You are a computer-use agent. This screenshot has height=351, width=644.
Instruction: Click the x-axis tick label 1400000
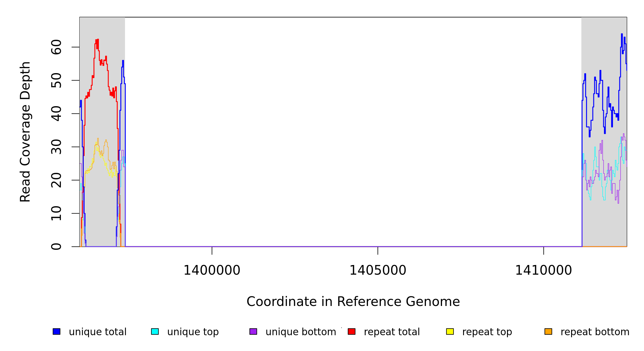tap(212, 270)
